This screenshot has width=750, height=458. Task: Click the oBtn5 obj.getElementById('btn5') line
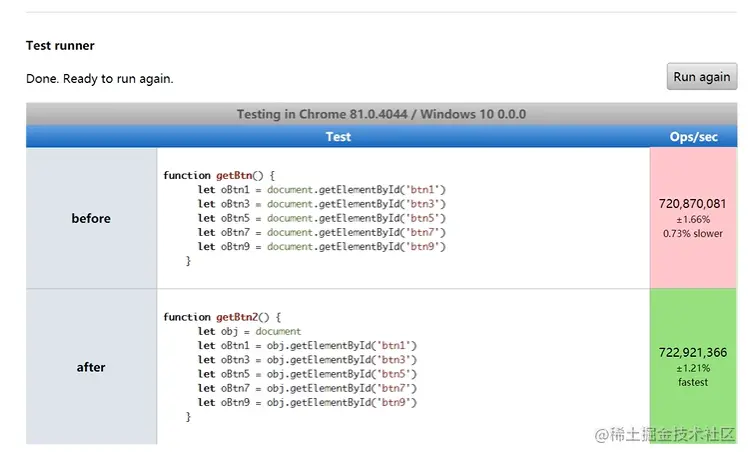(307, 374)
